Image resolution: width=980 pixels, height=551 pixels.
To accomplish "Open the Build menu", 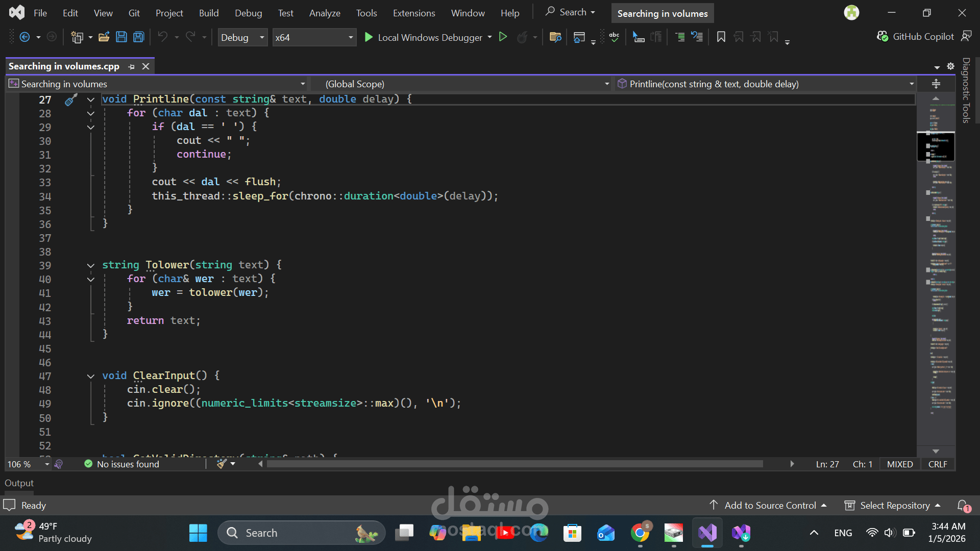I will pos(209,13).
